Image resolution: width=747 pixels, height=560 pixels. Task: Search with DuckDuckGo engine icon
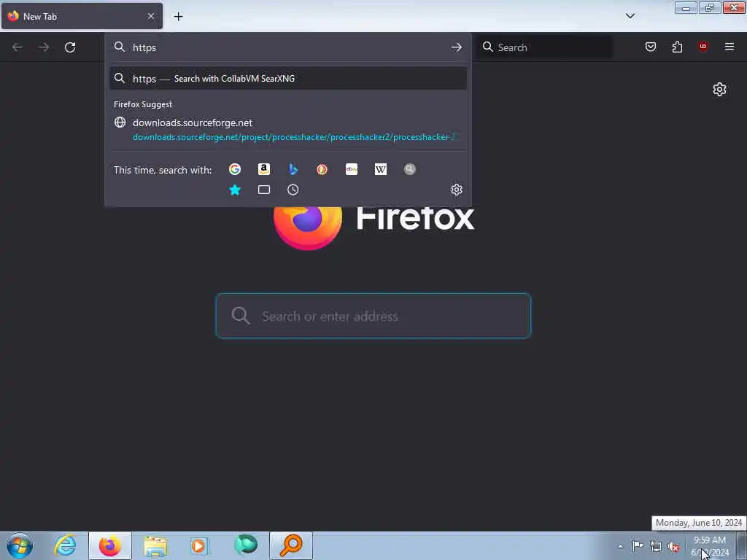click(x=322, y=169)
